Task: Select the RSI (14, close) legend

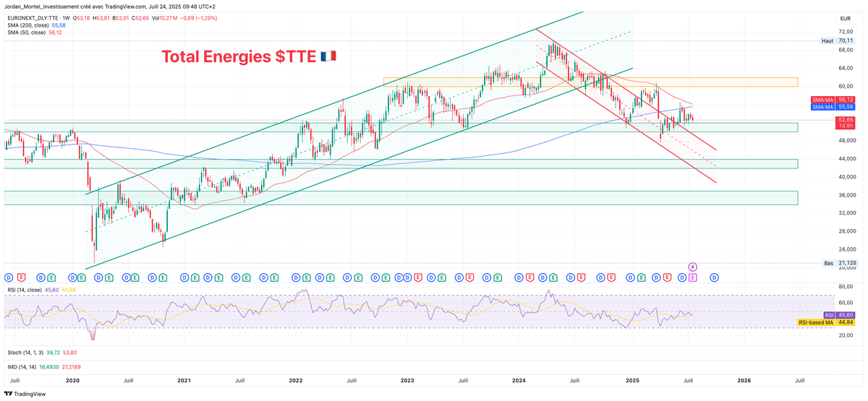Action: click(23, 290)
